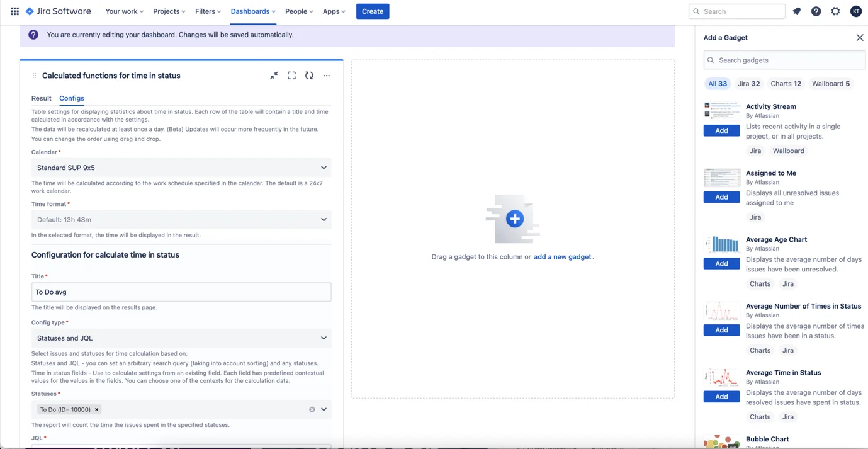Filter gadgets by Wallboard 5
Image resolution: width=868 pixels, height=449 pixels.
[x=831, y=84]
